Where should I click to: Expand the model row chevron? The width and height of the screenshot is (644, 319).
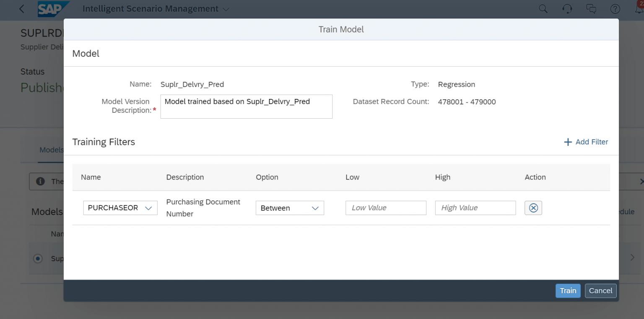pyautogui.click(x=633, y=257)
